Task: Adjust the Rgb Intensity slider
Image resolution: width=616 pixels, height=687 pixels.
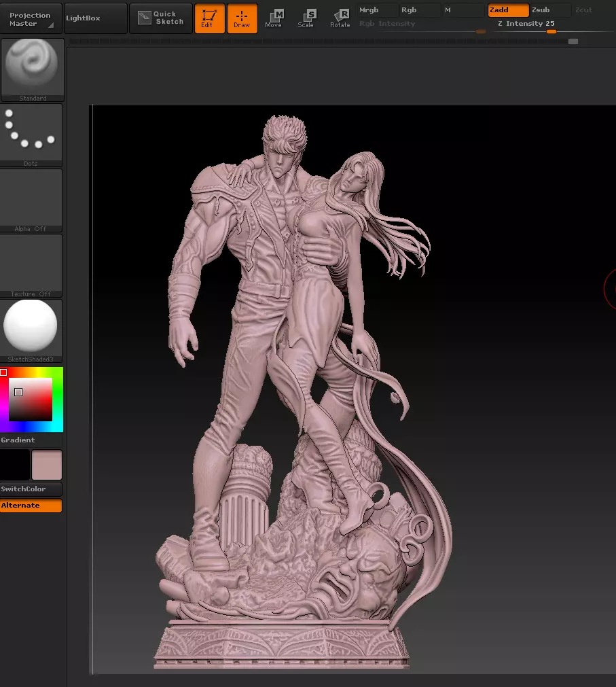Action: (x=422, y=26)
